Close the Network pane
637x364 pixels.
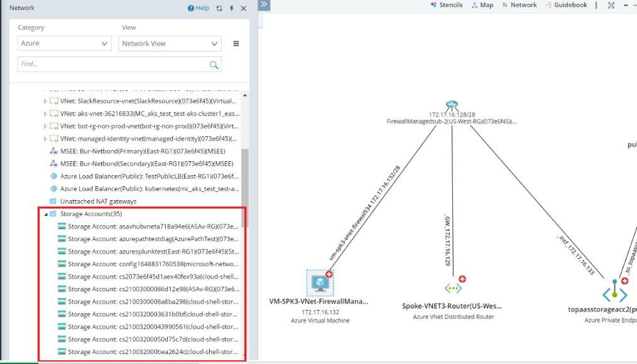[243, 8]
